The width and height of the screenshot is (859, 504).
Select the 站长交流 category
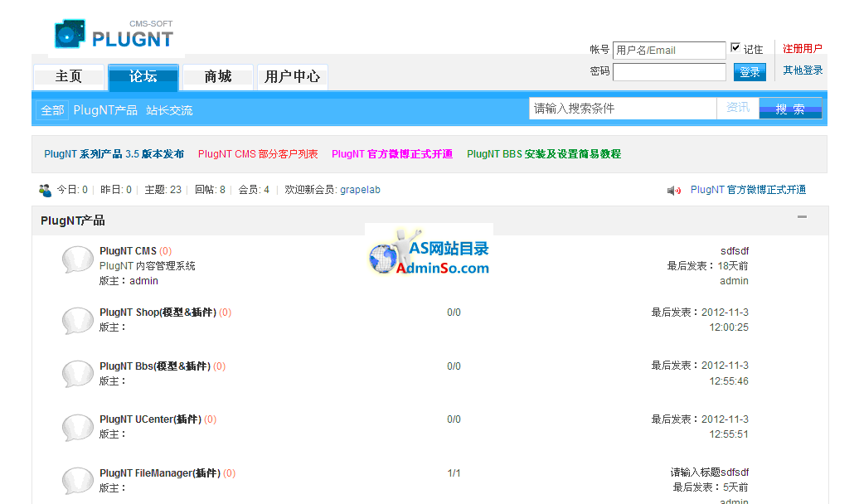169,110
